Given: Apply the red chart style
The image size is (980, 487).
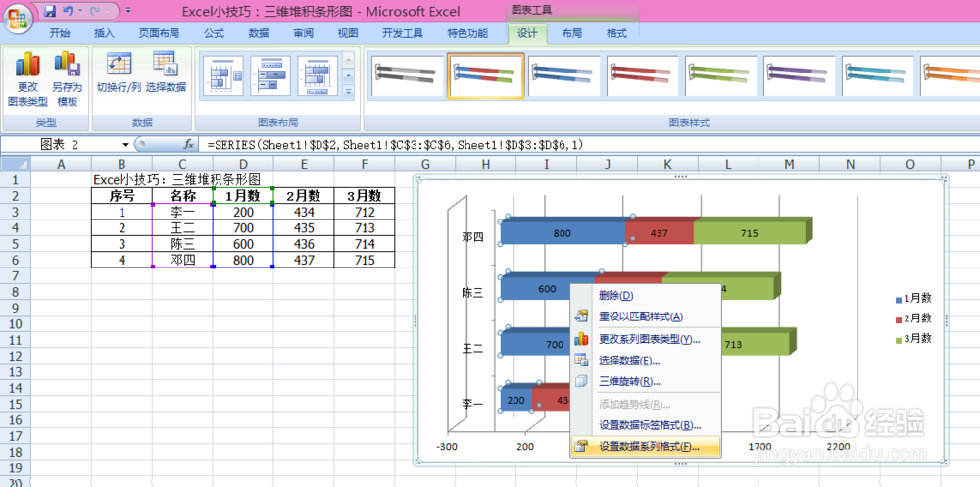Looking at the screenshot, I should pos(643,76).
